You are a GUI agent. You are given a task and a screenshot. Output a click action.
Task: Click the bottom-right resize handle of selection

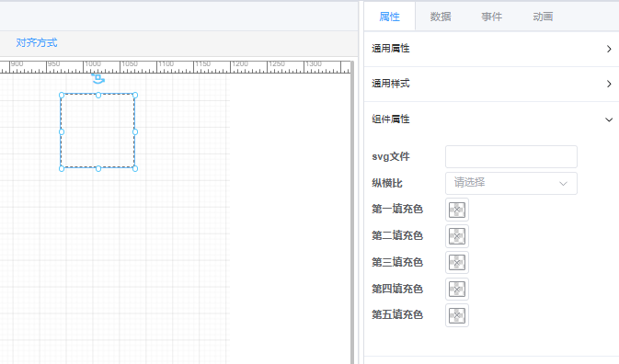tap(135, 168)
